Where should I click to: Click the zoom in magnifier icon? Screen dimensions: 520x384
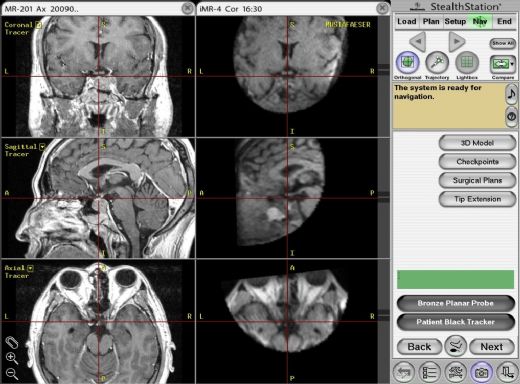(x=12, y=358)
